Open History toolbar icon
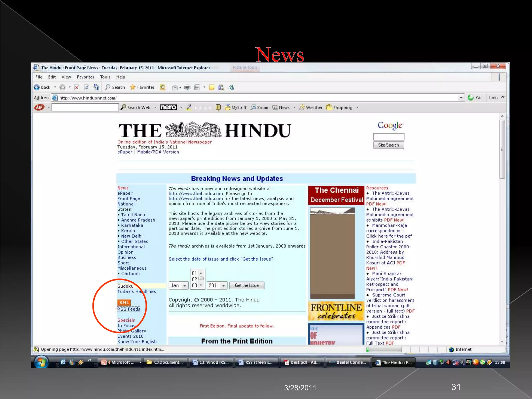This screenshot has width=532, height=399. (x=163, y=87)
